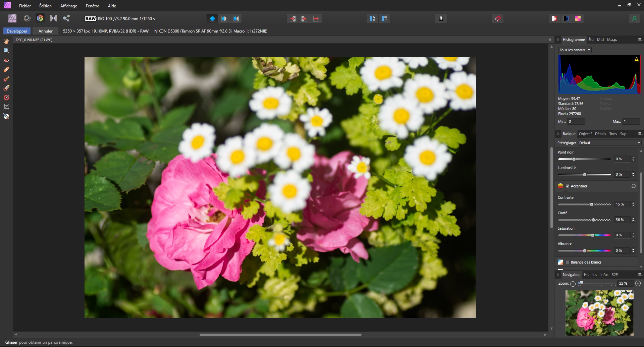644x347 pixels.
Task: Click the Clarté slider handle
Action: 593,220
